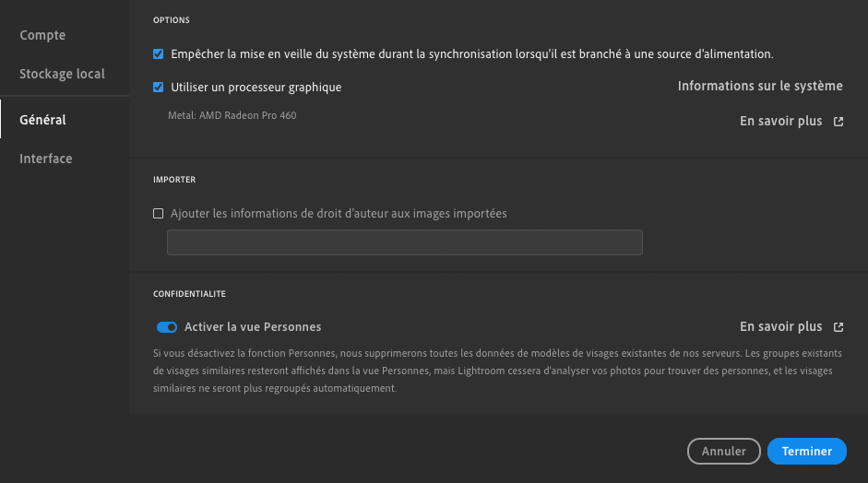Screen dimensions: 868x483
Task: Toggle the Activer la vue Personnes switch
Action: pyautogui.click(x=167, y=327)
